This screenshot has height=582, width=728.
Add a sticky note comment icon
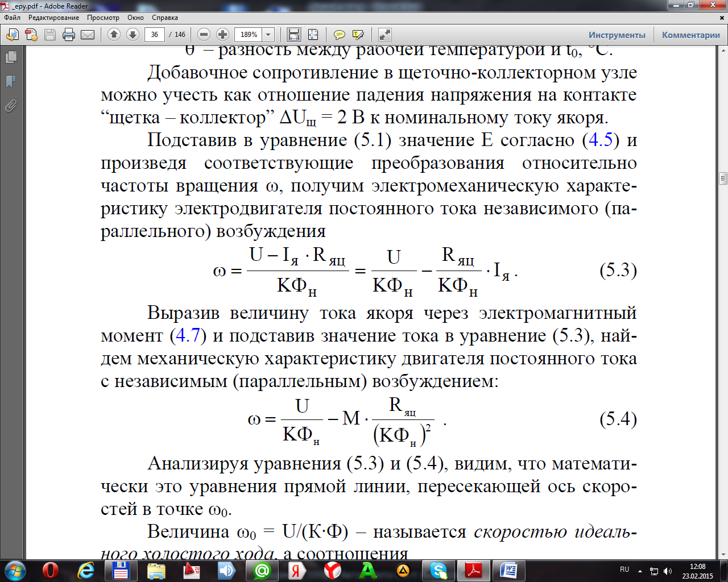click(x=339, y=35)
